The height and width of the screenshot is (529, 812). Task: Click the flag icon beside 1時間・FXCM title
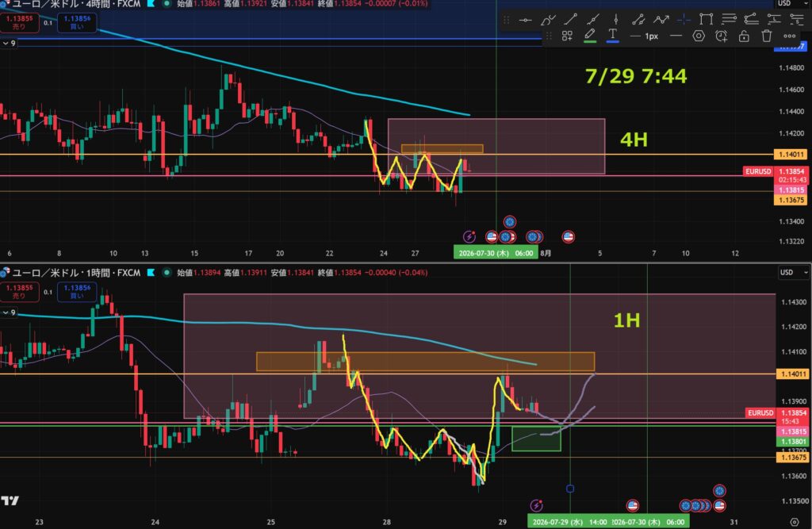click(151, 272)
